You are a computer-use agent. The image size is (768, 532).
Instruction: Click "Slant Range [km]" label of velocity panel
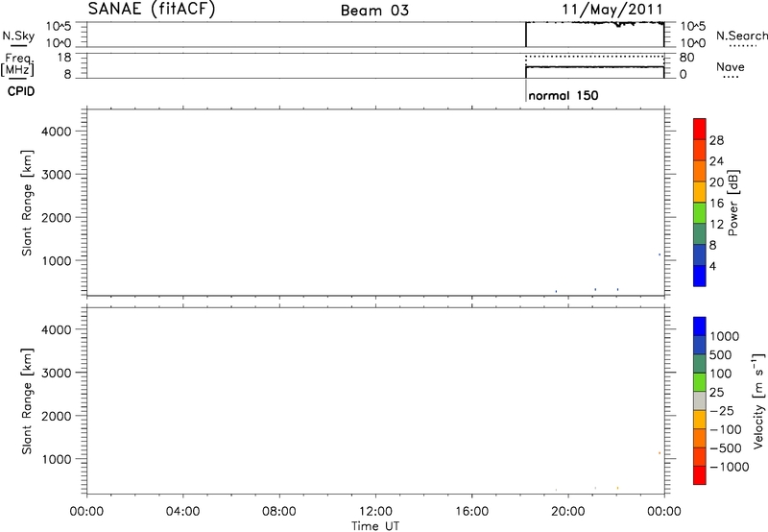pyautogui.click(x=27, y=401)
